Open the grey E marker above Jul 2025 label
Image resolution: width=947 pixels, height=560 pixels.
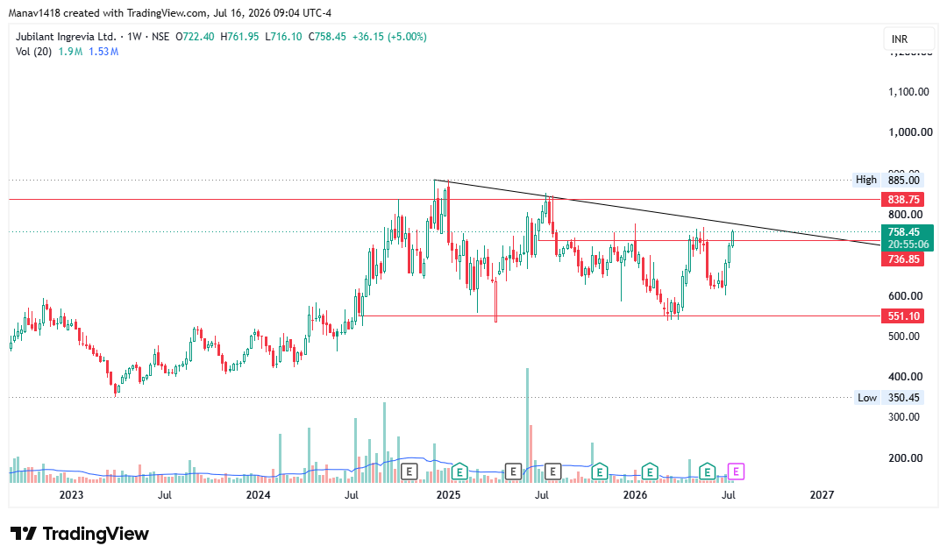[552, 471]
